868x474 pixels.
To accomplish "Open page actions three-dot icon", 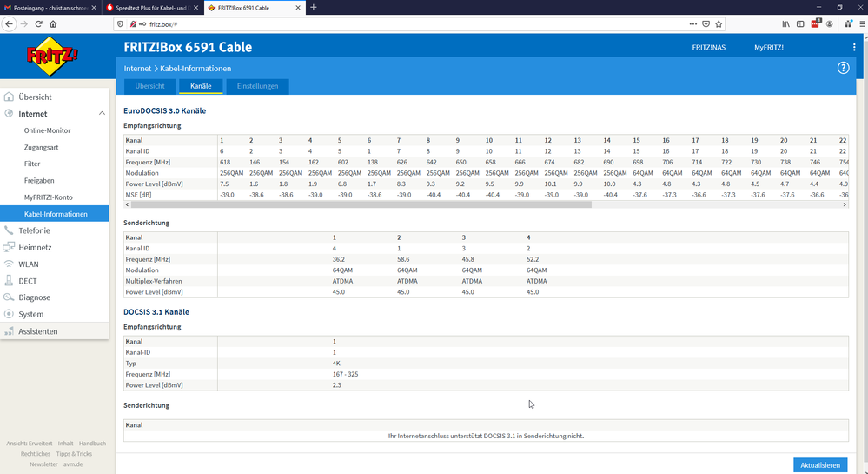I will [x=693, y=23].
